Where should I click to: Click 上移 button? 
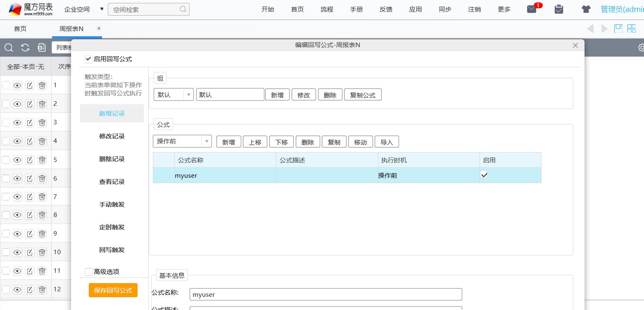[x=255, y=142]
